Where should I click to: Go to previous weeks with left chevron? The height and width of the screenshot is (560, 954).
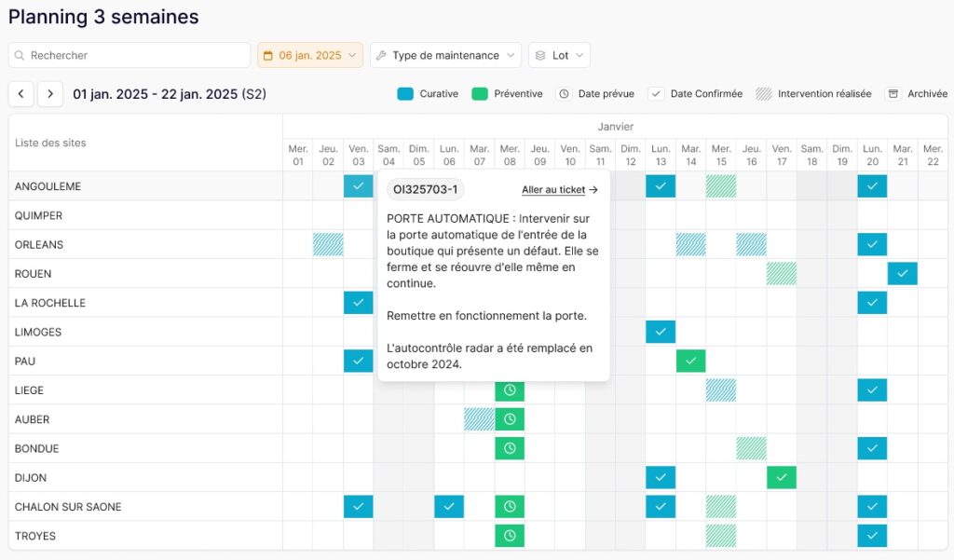(20, 94)
